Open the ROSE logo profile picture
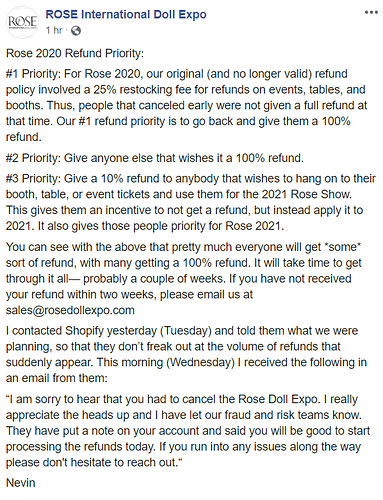 pos(22,22)
